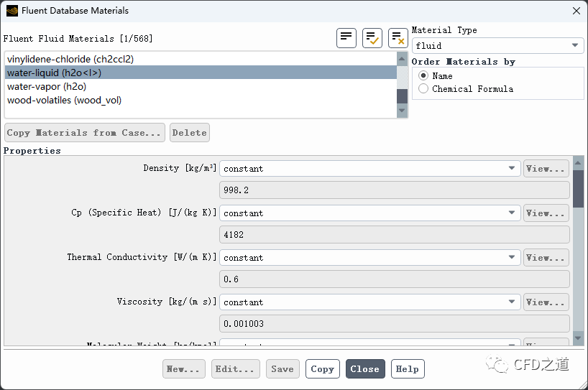The width and height of the screenshot is (588, 390).
Task: Click the View button for Cp Specific Heat
Action: click(x=546, y=213)
